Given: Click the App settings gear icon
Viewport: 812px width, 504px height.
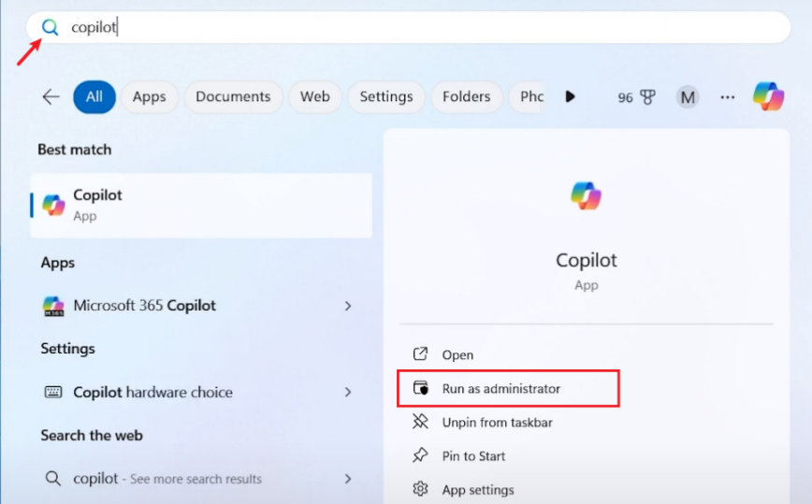Looking at the screenshot, I should pos(421,489).
